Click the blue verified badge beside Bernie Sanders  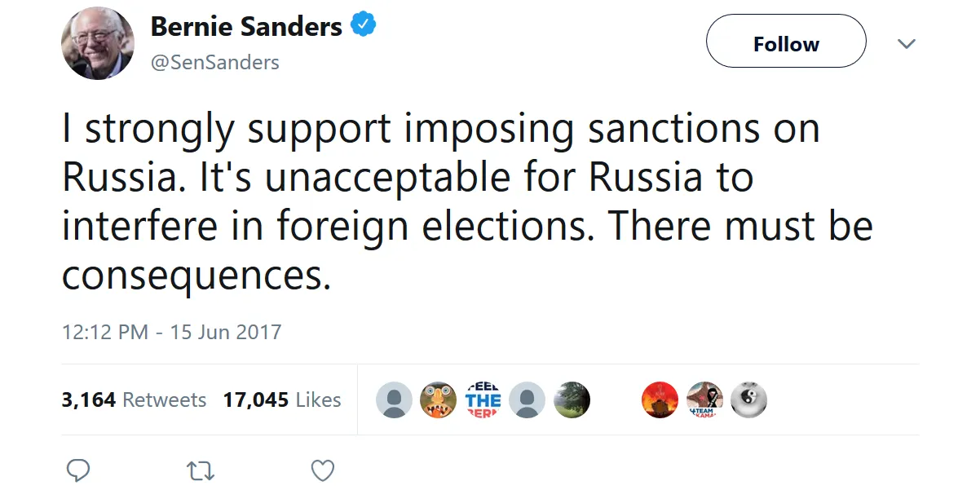click(x=363, y=25)
